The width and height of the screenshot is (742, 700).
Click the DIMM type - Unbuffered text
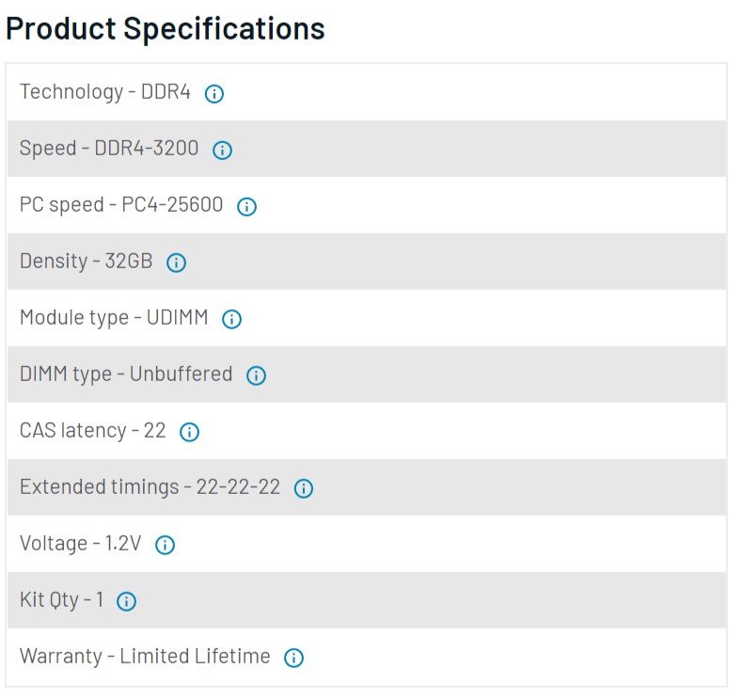[x=126, y=374]
